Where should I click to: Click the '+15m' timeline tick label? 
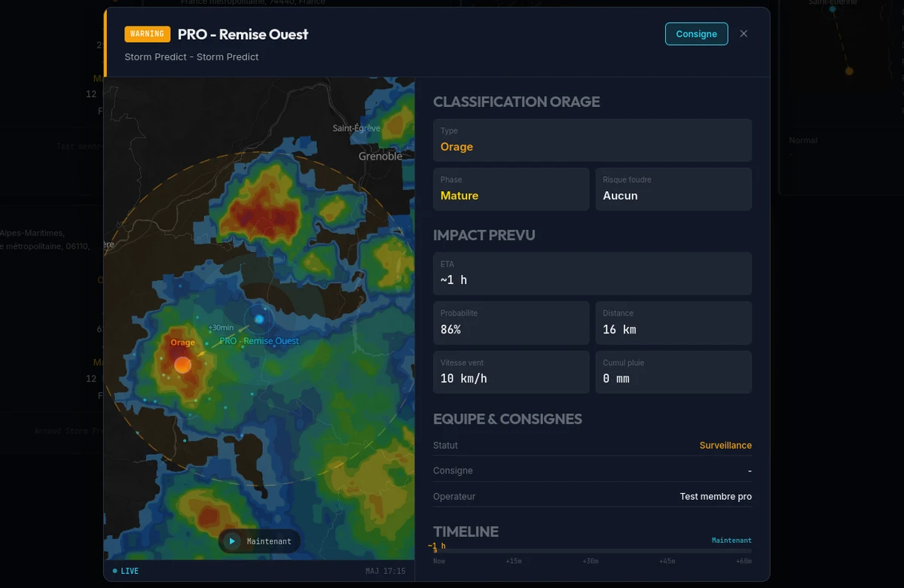tap(514, 562)
